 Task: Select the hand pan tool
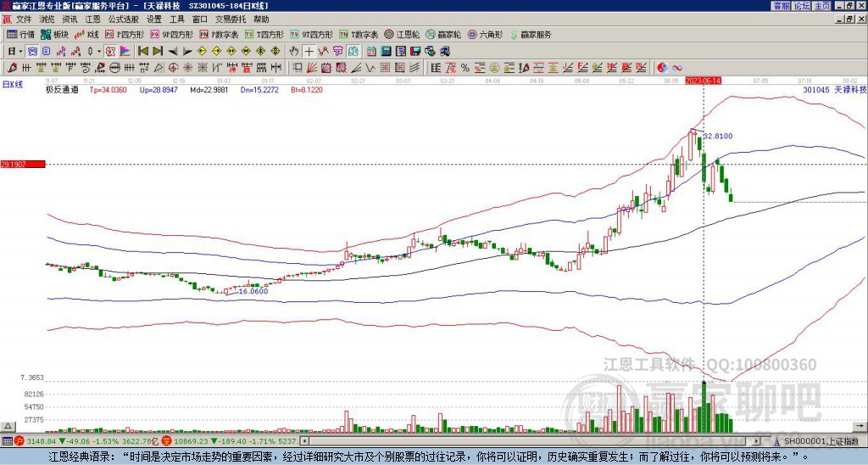(x=294, y=52)
